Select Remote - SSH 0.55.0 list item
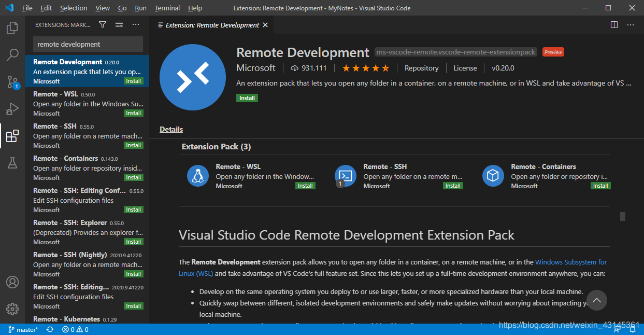This screenshot has height=335, width=644. 87,135
